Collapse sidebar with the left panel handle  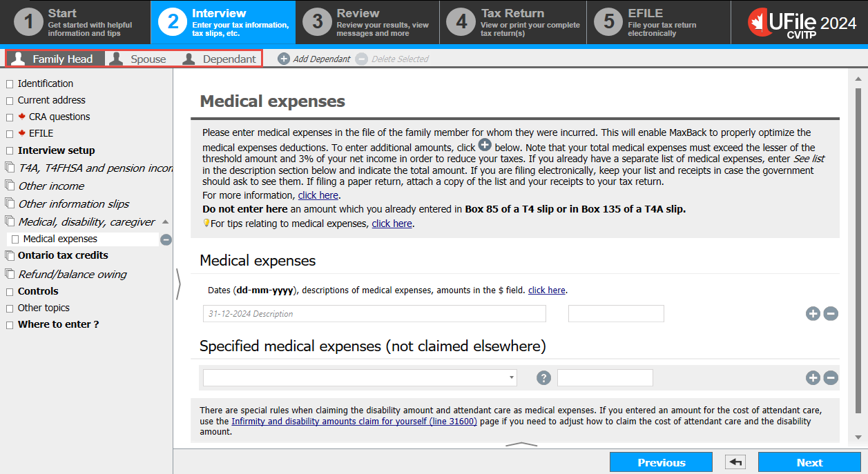(x=178, y=284)
